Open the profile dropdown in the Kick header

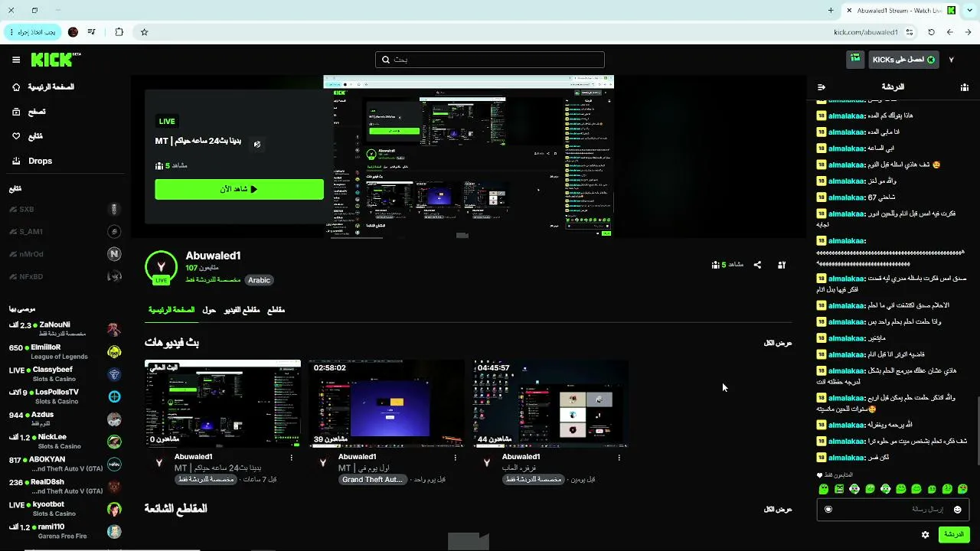[x=952, y=60]
